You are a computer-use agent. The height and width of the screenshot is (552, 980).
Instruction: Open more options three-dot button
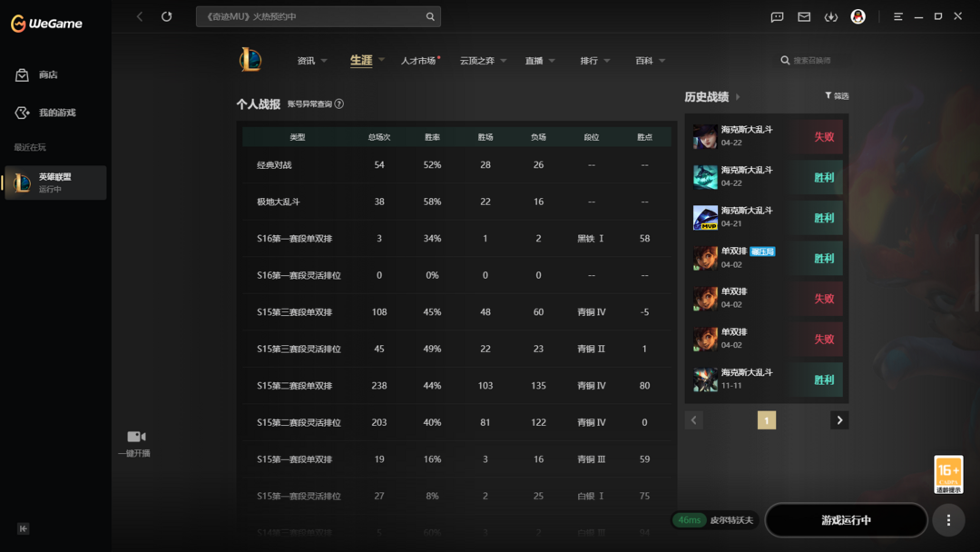point(949,520)
